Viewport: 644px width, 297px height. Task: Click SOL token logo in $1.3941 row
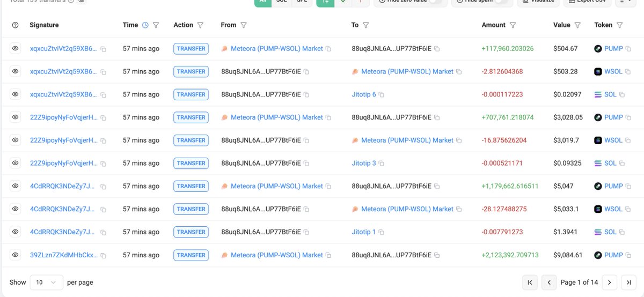coord(598,232)
